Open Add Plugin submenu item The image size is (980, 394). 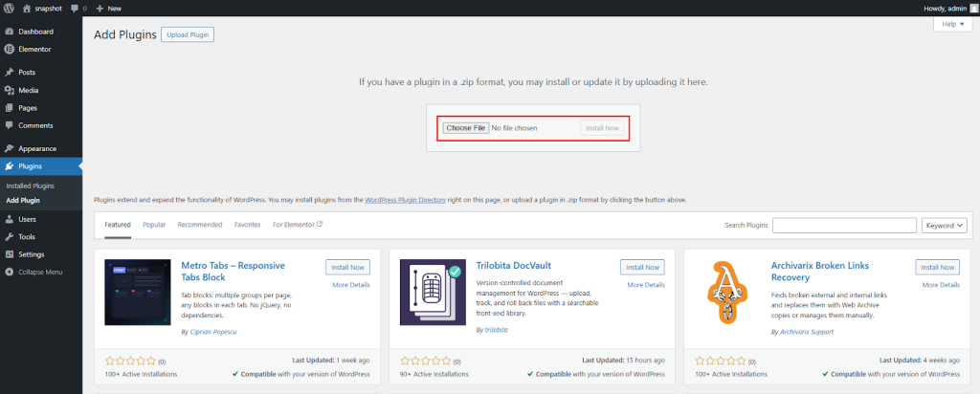point(23,201)
